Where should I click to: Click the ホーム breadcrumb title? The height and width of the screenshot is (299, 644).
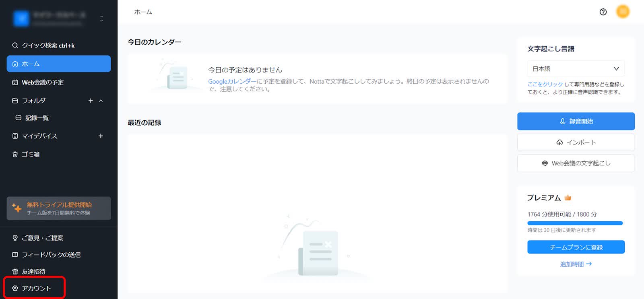(143, 12)
